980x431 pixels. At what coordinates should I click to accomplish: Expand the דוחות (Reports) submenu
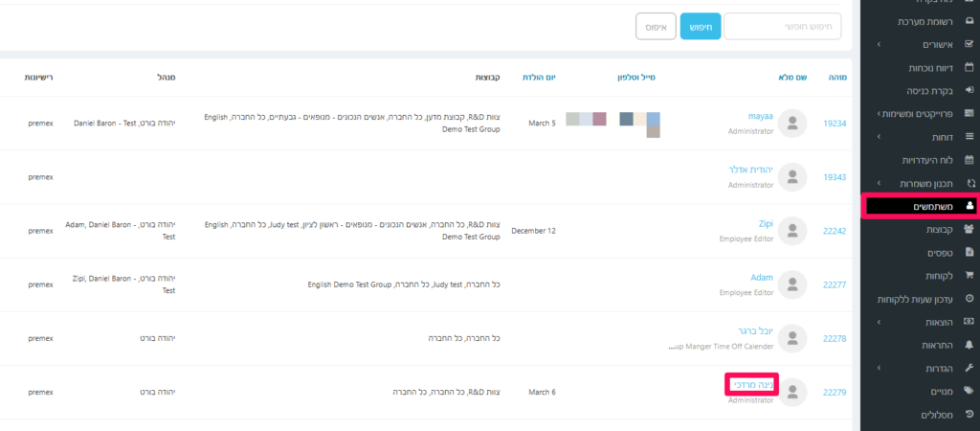coord(880,137)
